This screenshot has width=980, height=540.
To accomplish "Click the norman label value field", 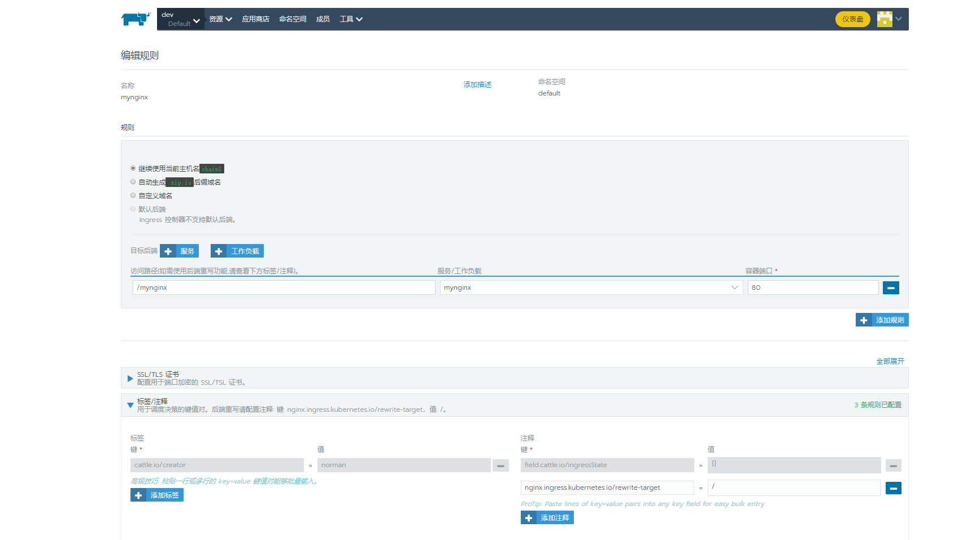I will 404,465.
